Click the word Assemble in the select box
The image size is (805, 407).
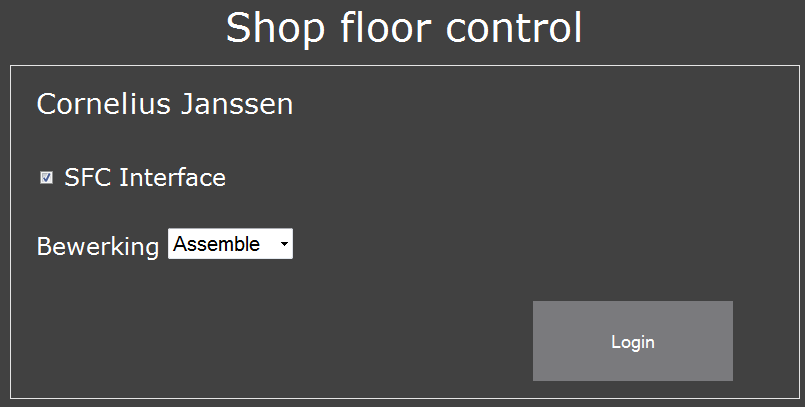[x=217, y=244]
